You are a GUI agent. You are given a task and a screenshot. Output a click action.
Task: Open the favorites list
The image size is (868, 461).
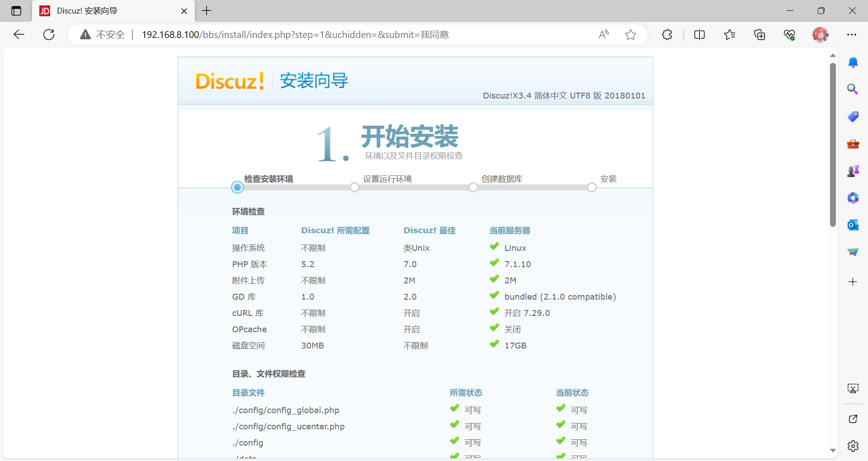pyautogui.click(x=730, y=34)
